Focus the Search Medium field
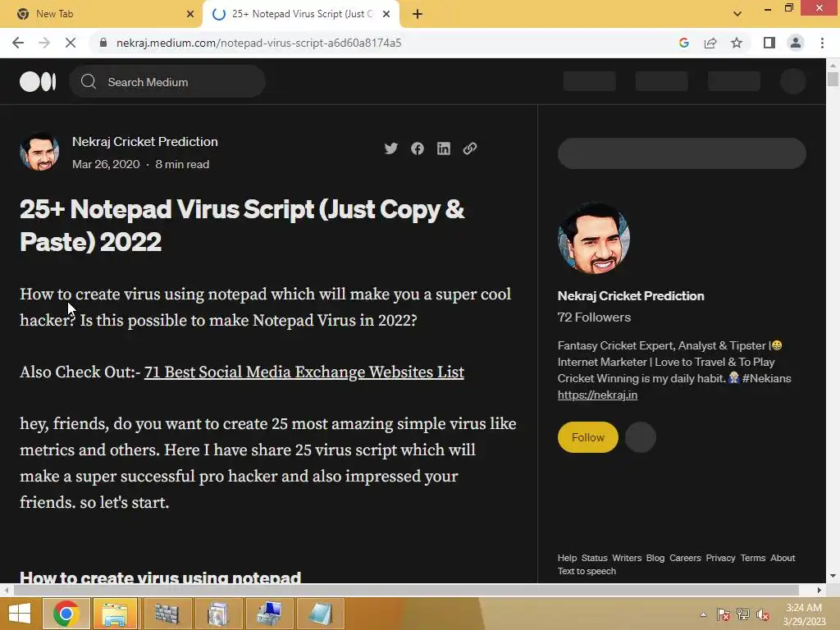 [167, 81]
